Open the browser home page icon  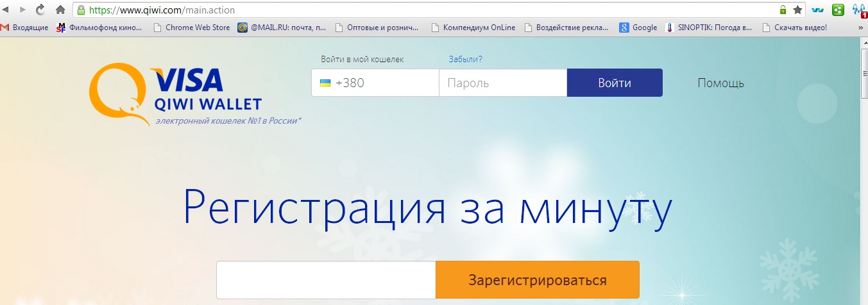click(x=60, y=10)
